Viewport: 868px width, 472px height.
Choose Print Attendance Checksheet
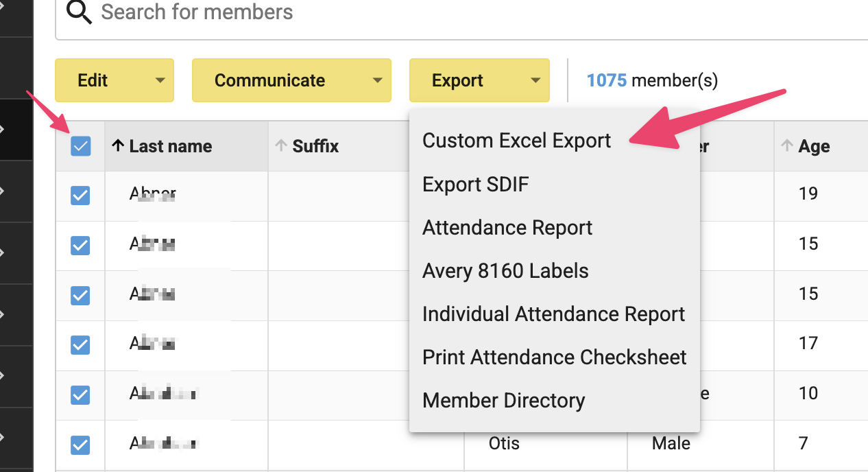tap(555, 357)
